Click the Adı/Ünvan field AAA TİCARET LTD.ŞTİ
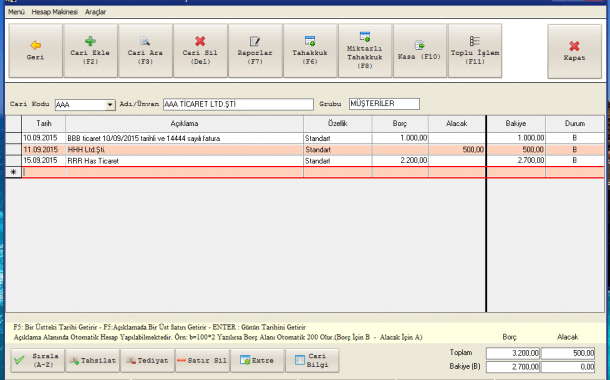 click(x=238, y=104)
